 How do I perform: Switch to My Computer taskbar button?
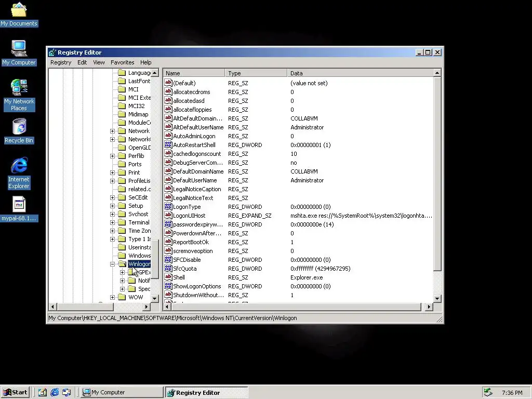(x=122, y=392)
